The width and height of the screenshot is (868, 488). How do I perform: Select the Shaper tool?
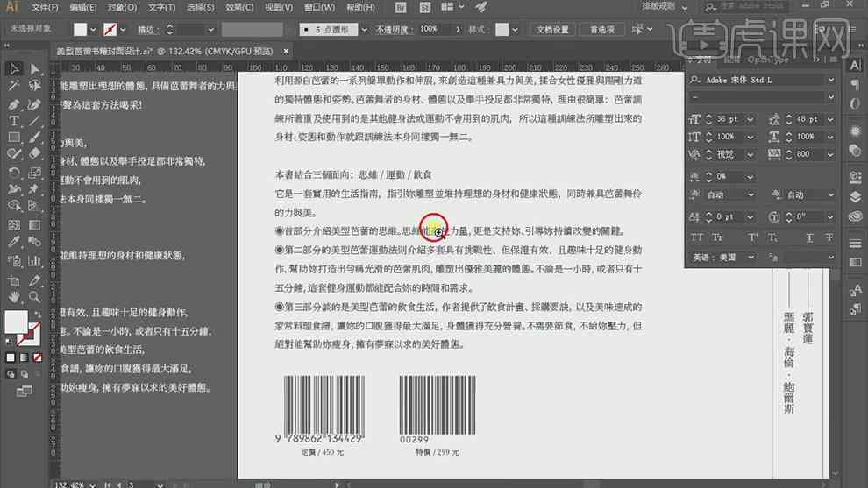click(x=14, y=154)
